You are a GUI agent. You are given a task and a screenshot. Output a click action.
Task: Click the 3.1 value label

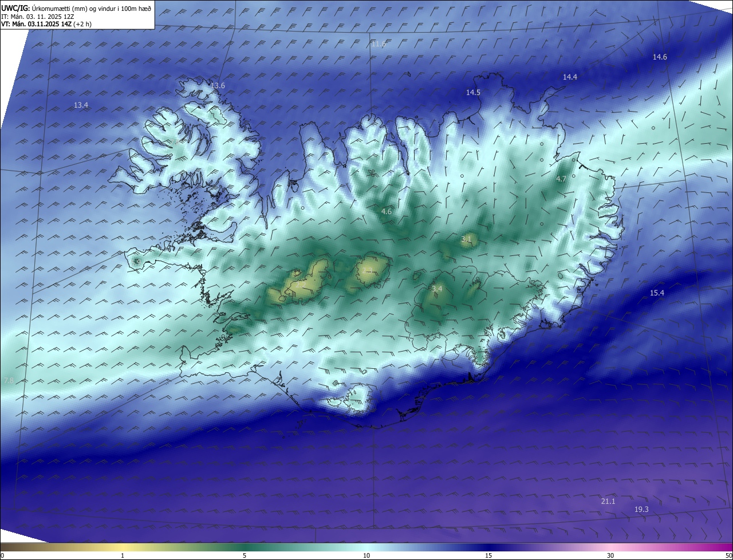466,239
